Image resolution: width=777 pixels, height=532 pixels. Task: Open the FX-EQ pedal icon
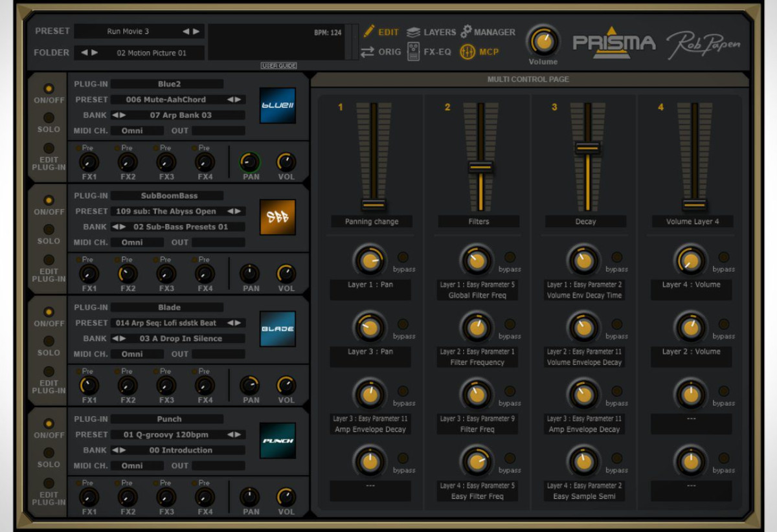click(413, 52)
